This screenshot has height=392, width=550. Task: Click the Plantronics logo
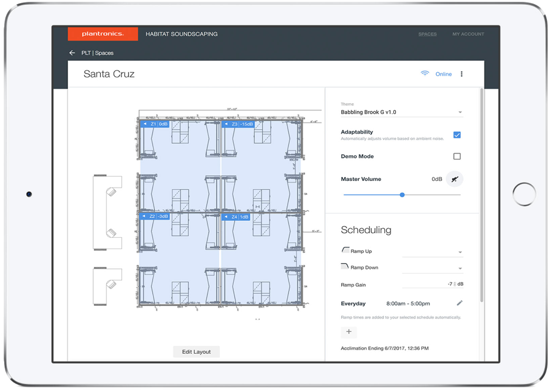pyautogui.click(x=103, y=34)
